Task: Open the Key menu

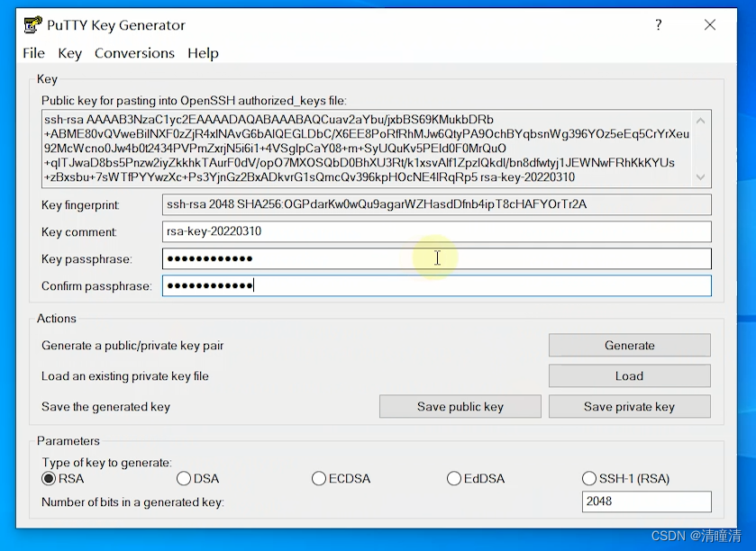Action: pyautogui.click(x=70, y=53)
